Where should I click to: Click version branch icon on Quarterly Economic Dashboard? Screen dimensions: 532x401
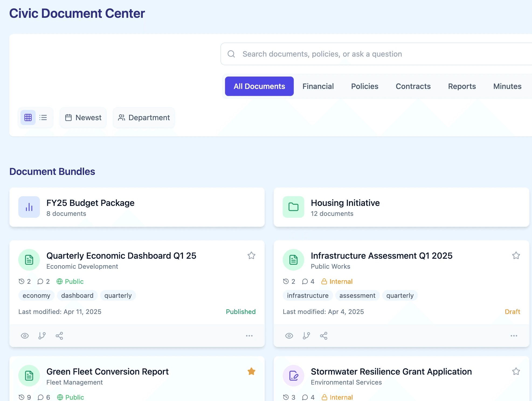(x=42, y=336)
